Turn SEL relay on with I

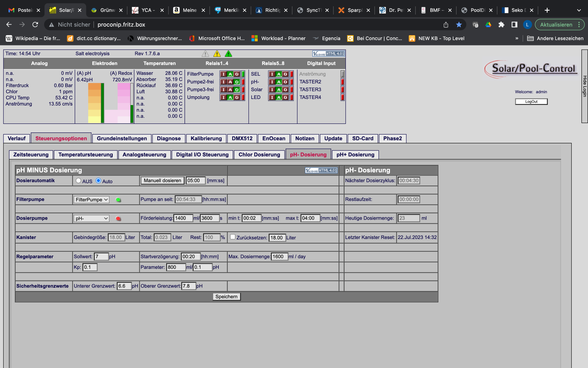(x=272, y=74)
